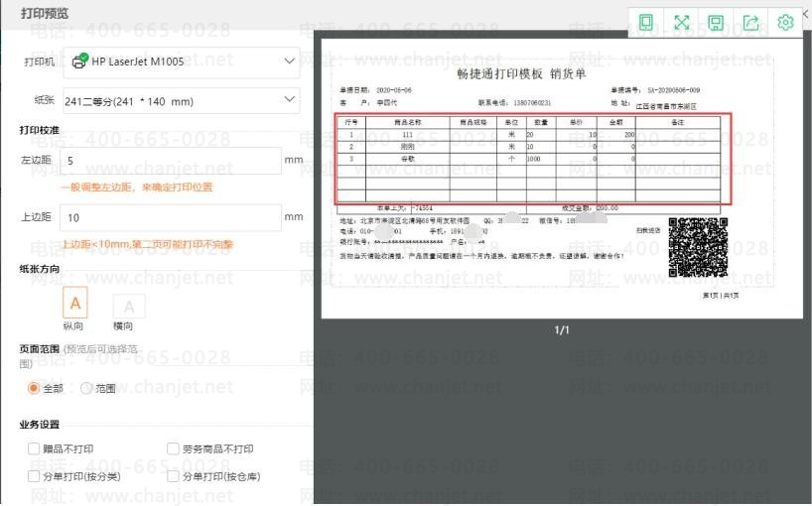Image resolution: width=812 pixels, height=506 pixels.
Task: Click the 左边距 input field with value 5
Action: coord(171,161)
